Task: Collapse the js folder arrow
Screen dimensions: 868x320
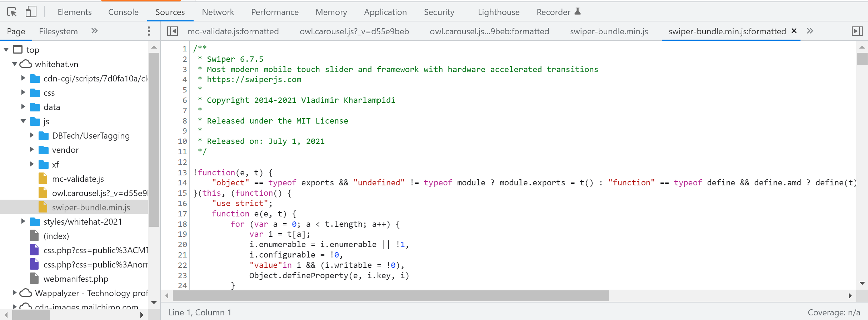Action: pos(23,121)
